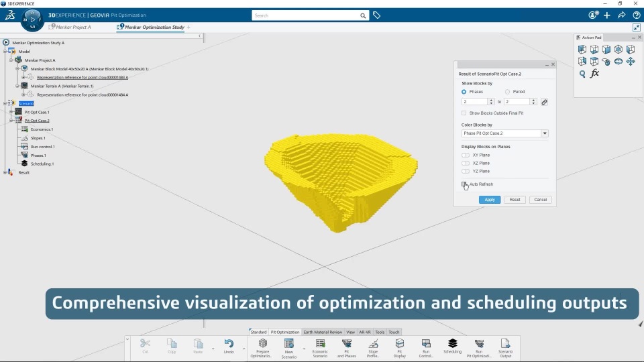Image resolution: width=644 pixels, height=362 pixels.
Task: Select the Period radio button
Action: click(x=507, y=92)
